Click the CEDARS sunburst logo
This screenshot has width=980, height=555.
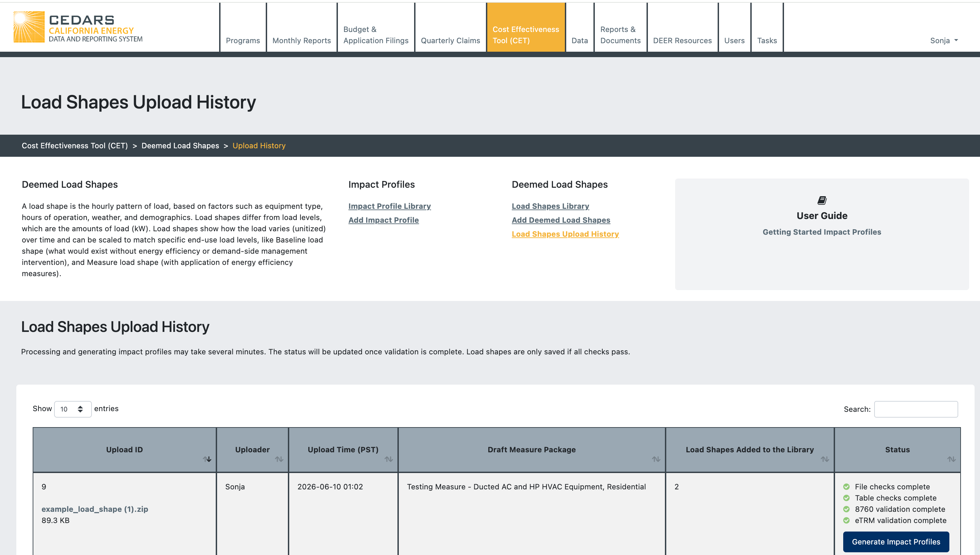click(29, 27)
